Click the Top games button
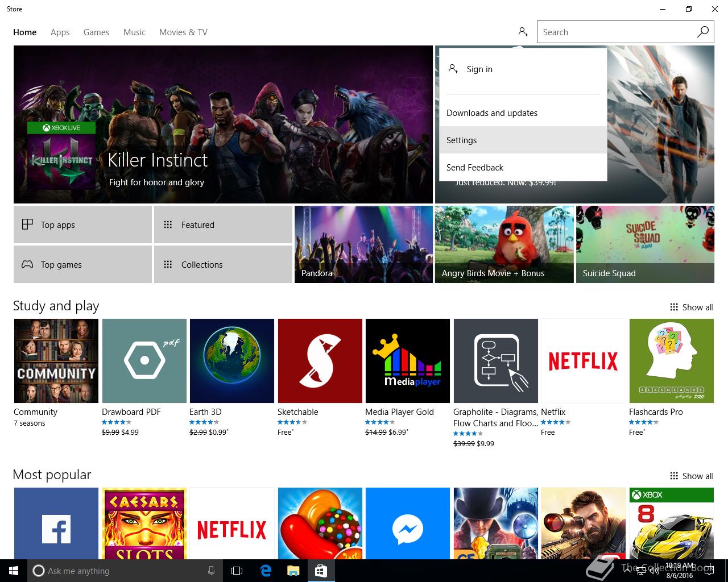 click(83, 264)
